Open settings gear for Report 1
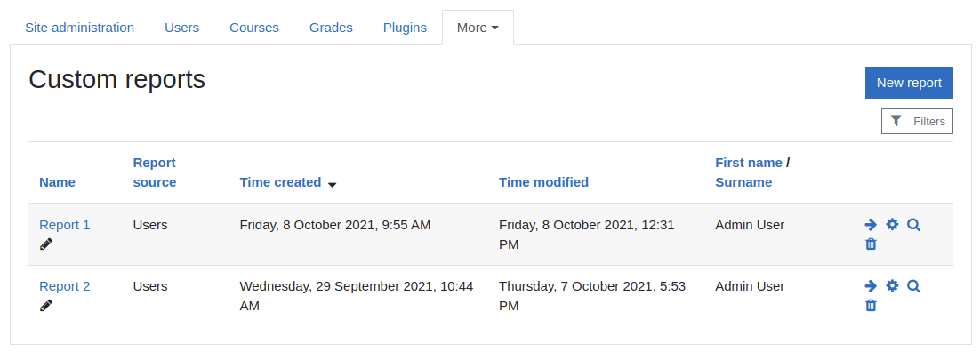This screenshot has width=980, height=352. (x=892, y=225)
